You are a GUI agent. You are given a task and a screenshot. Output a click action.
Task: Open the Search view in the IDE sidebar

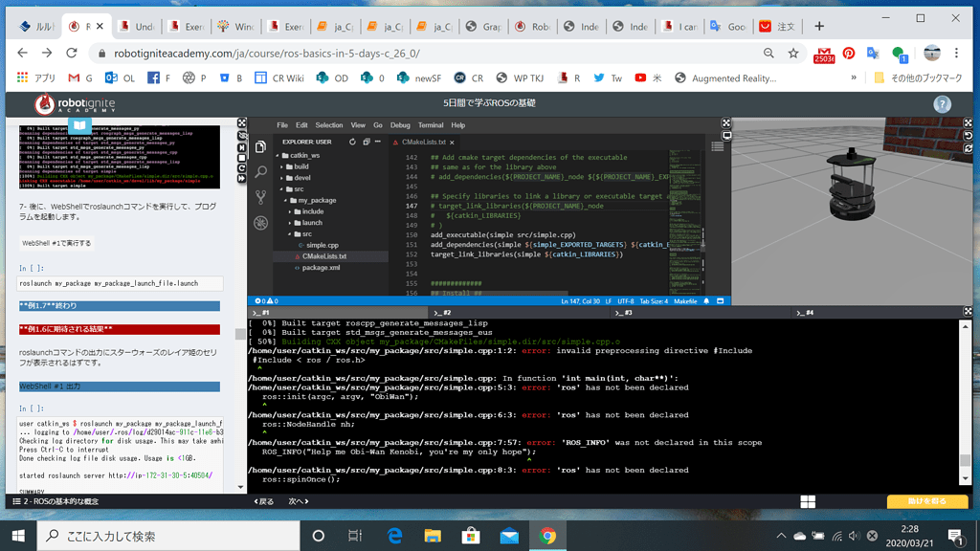(x=261, y=173)
